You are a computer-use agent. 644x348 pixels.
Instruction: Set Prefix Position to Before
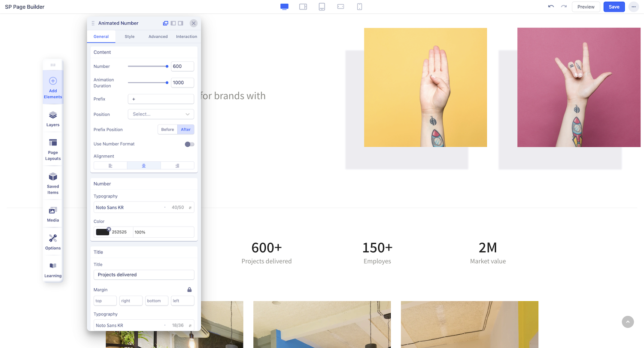(167, 130)
